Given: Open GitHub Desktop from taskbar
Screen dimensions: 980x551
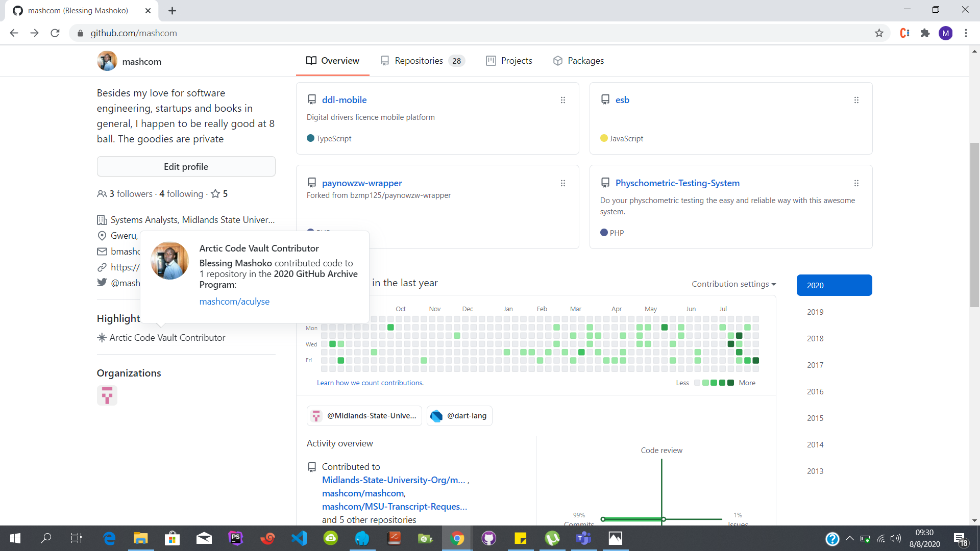Looking at the screenshot, I should click(x=489, y=538).
